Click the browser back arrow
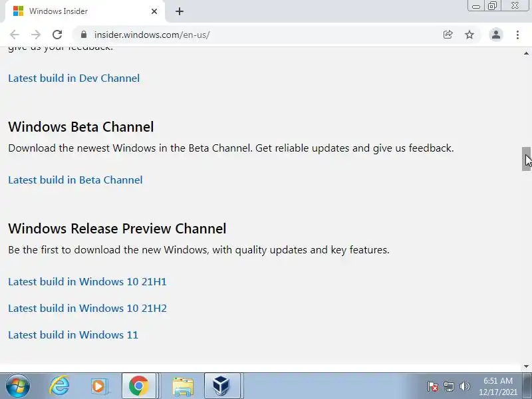Viewport: 532px width, 399px height. 15,35
